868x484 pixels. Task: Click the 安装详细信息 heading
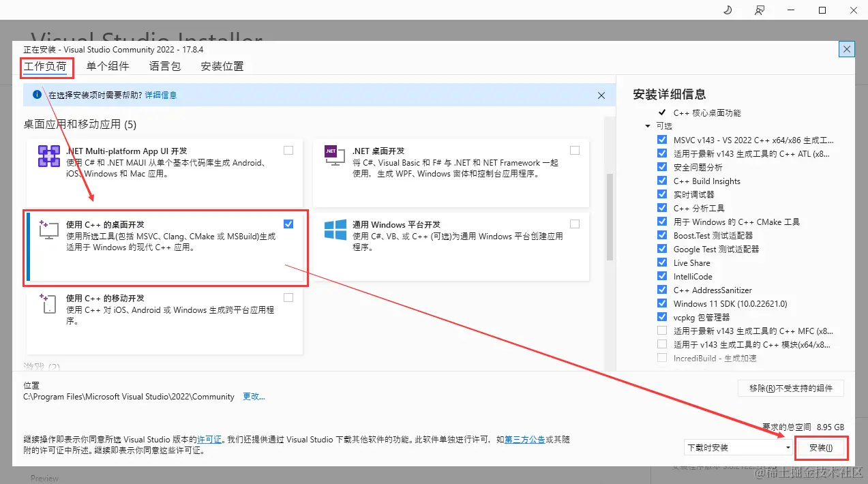point(670,94)
